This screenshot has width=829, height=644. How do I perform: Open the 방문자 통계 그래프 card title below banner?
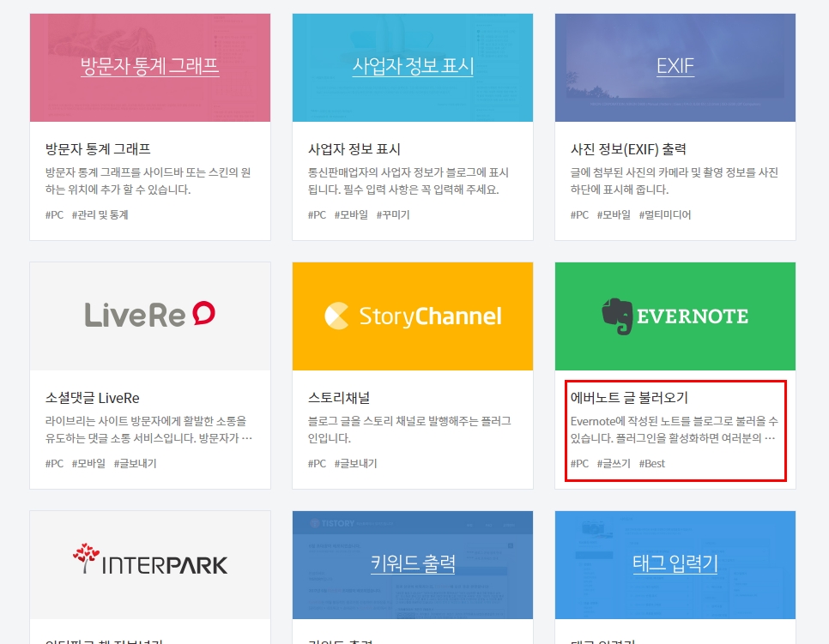coord(98,149)
